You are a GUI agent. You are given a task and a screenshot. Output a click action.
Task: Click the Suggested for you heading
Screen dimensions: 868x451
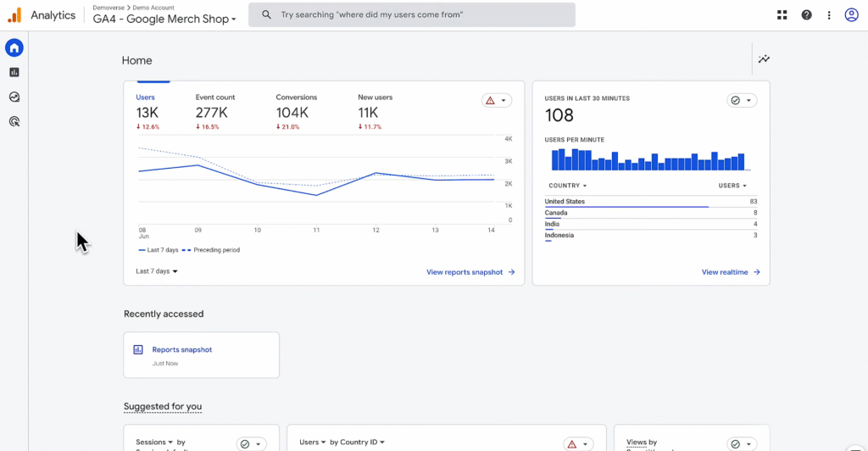click(x=163, y=407)
